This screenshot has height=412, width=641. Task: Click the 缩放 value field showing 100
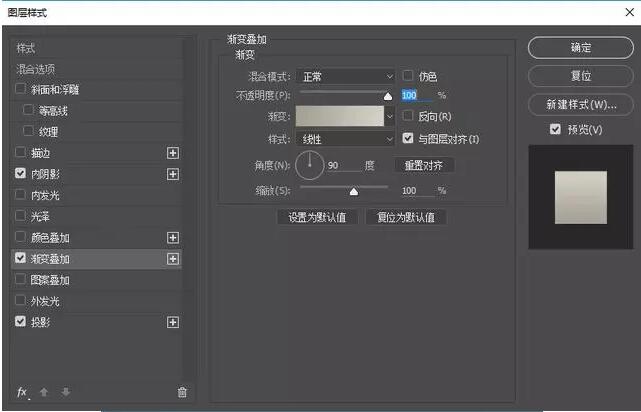pyautogui.click(x=418, y=190)
